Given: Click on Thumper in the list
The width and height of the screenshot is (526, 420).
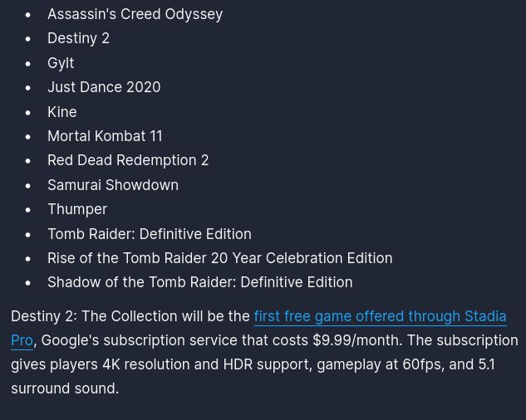Looking at the screenshot, I should (77, 209).
